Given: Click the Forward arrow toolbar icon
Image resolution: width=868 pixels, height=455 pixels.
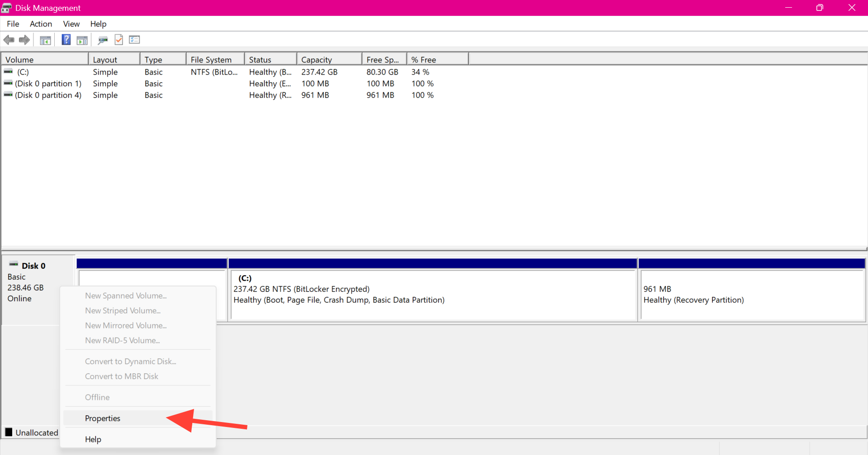Looking at the screenshot, I should point(24,40).
